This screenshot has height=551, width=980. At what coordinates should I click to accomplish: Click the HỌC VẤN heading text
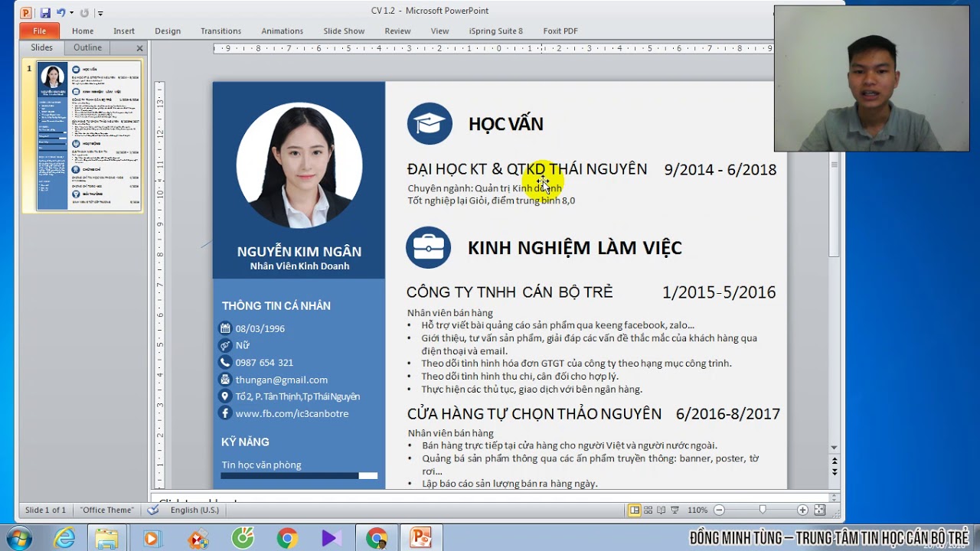point(506,124)
